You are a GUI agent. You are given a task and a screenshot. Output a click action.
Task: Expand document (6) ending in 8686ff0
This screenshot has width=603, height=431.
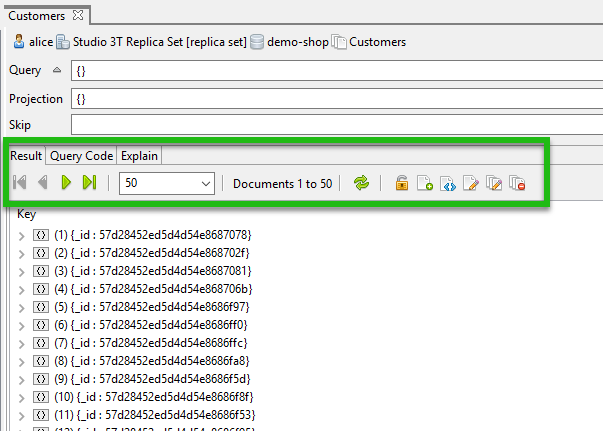pos(22,326)
